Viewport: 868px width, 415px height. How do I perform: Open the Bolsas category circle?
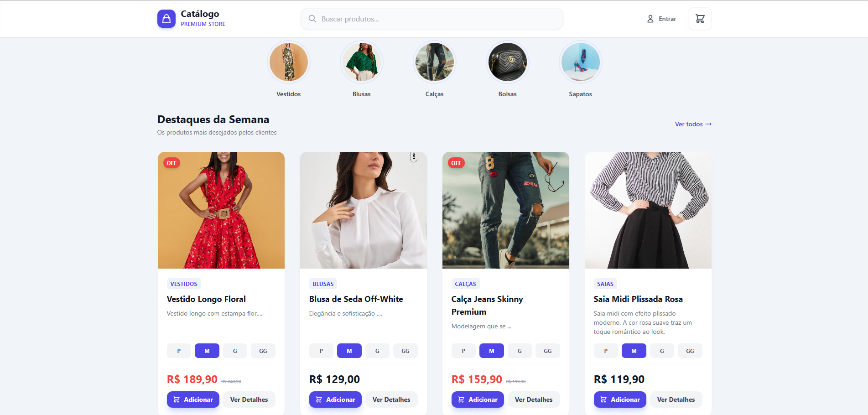(x=507, y=62)
